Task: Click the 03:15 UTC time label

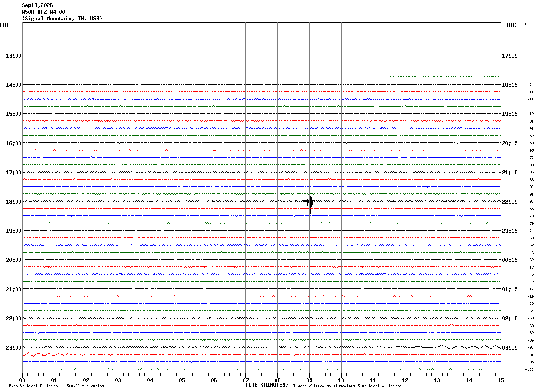Action: pyautogui.click(x=510, y=348)
